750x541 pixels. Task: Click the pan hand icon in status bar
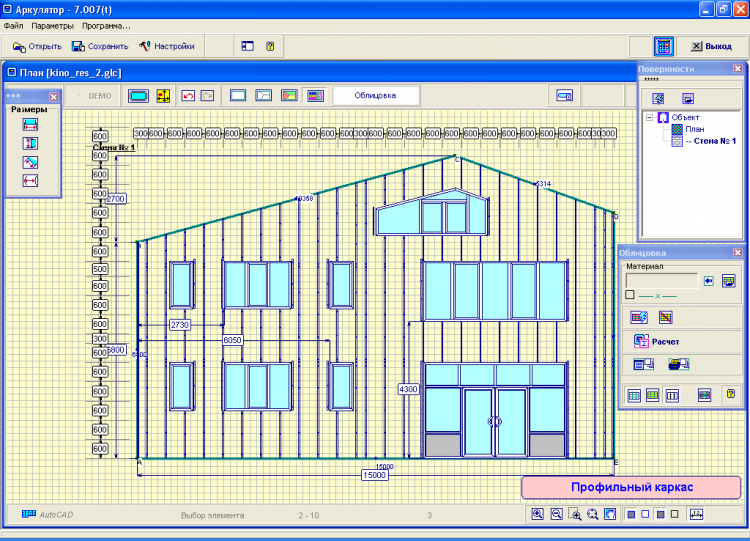click(610, 514)
